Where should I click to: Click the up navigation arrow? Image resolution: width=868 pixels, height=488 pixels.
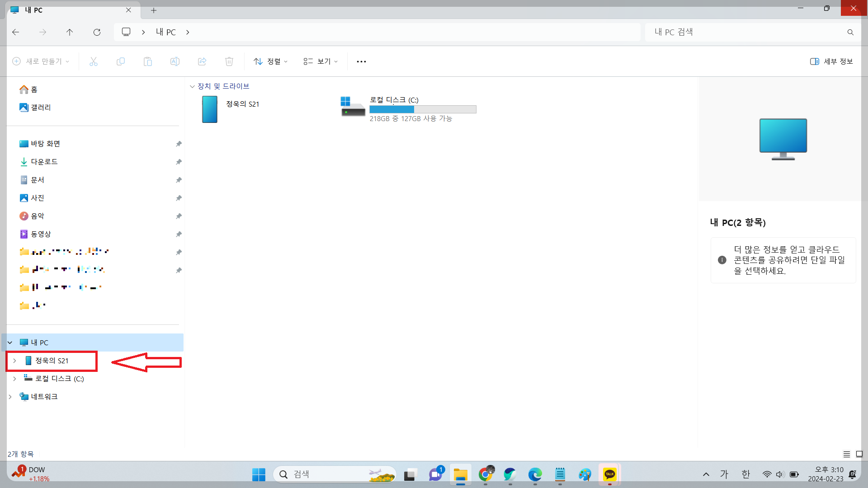click(70, 32)
